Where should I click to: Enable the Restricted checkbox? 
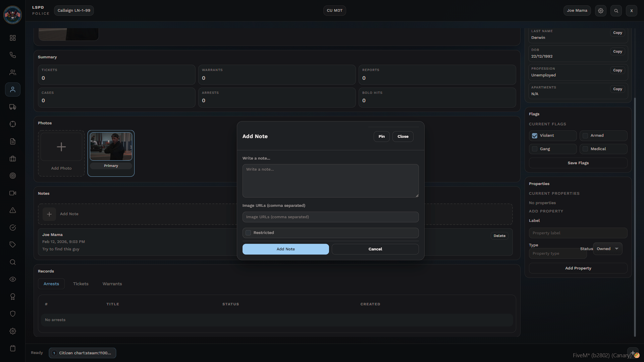(x=248, y=233)
